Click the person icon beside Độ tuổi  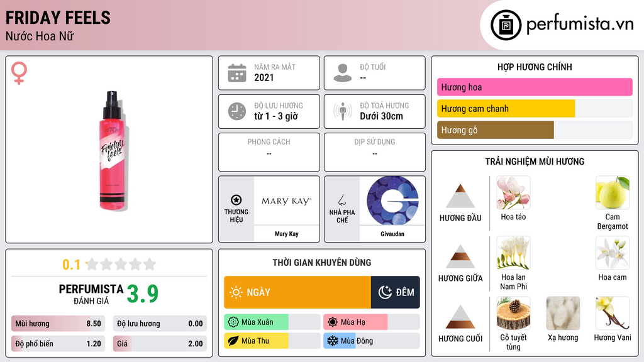[343, 73]
